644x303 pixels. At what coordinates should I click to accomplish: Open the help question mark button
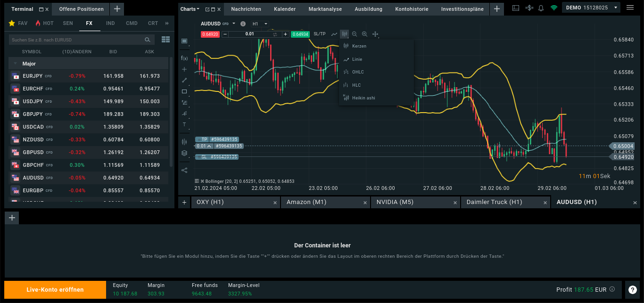tap(633, 289)
